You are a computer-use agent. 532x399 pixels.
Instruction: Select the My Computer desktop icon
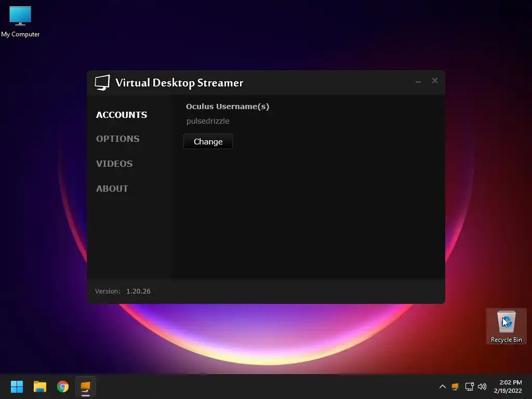coord(20,21)
